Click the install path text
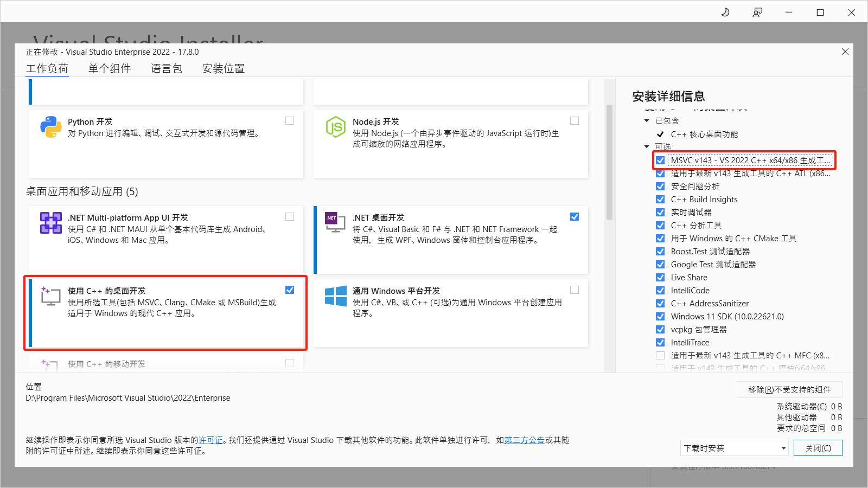This screenshot has height=488, width=868. point(128,398)
